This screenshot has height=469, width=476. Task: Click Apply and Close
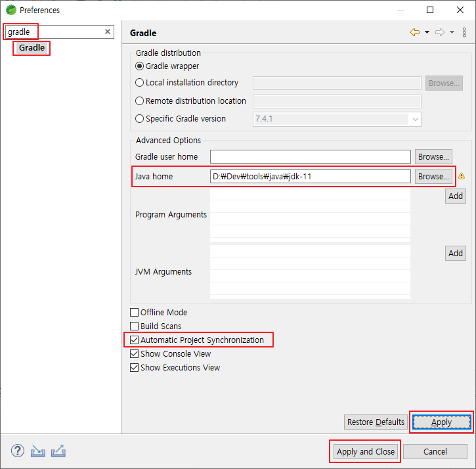coord(366,452)
